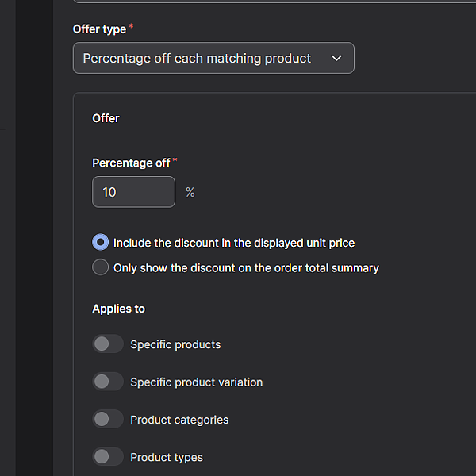
Task: Click the Applies to heading text
Action: click(119, 309)
